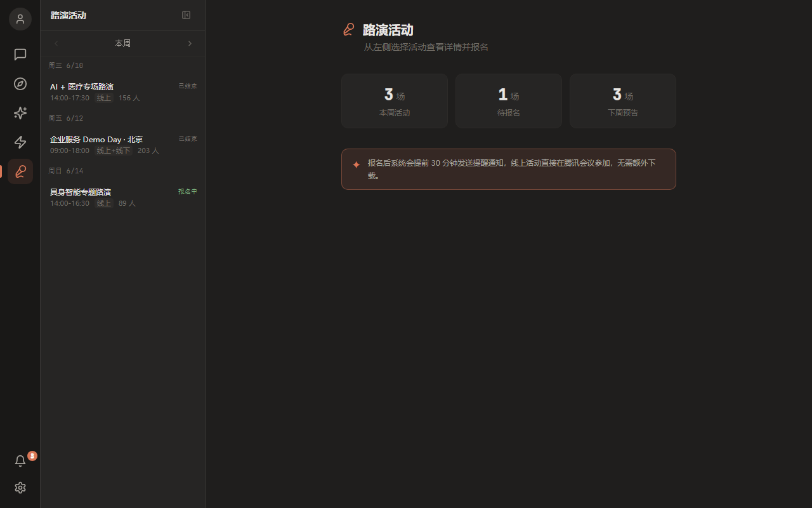Click the 周三 6/10 date header

pos(66,65)
